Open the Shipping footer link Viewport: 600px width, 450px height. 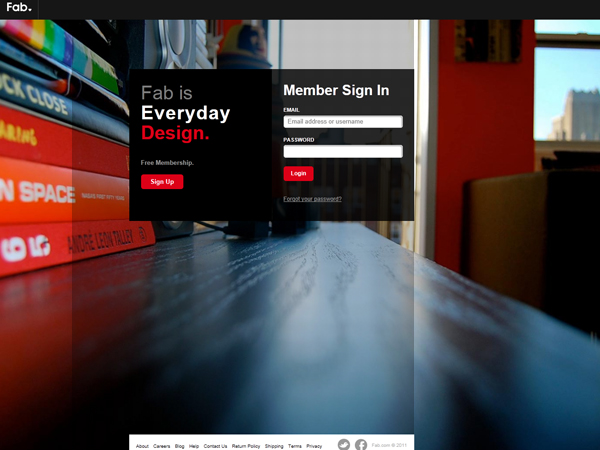pos(274,446)
